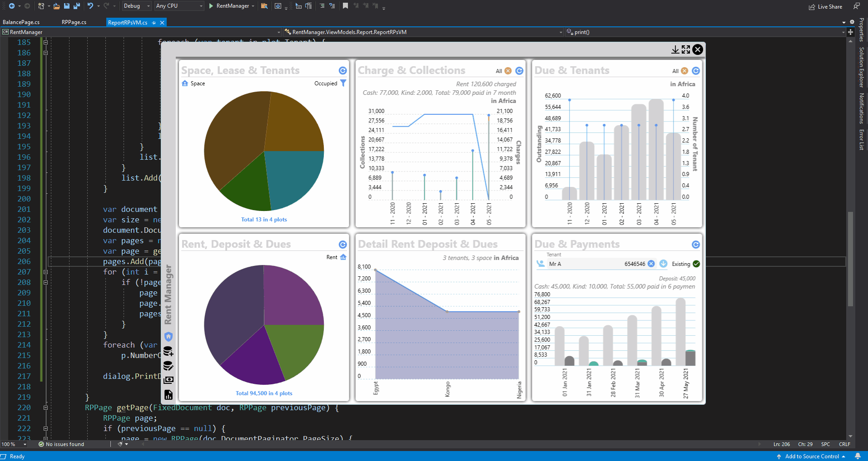Open the edit-database sidebar icon
The image size is (868, 461).
[x=169, y=366]
